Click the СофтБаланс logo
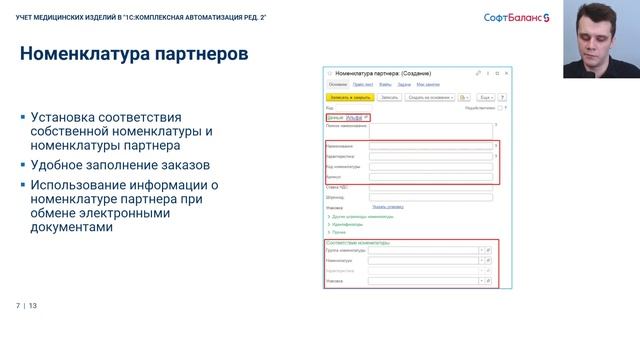The height and width of the screenshot is (360, 640). (516, 18)
